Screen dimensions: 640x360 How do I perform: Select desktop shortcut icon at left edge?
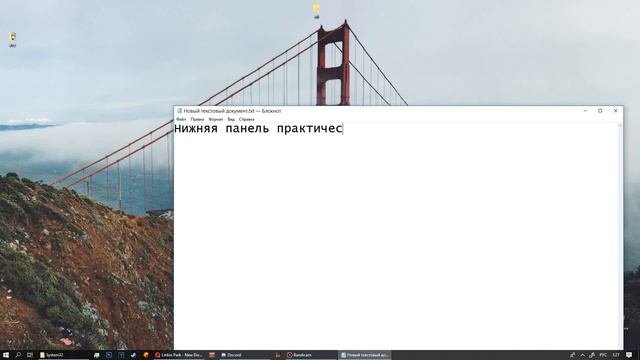pyautogui.click(x=13, y=40)
